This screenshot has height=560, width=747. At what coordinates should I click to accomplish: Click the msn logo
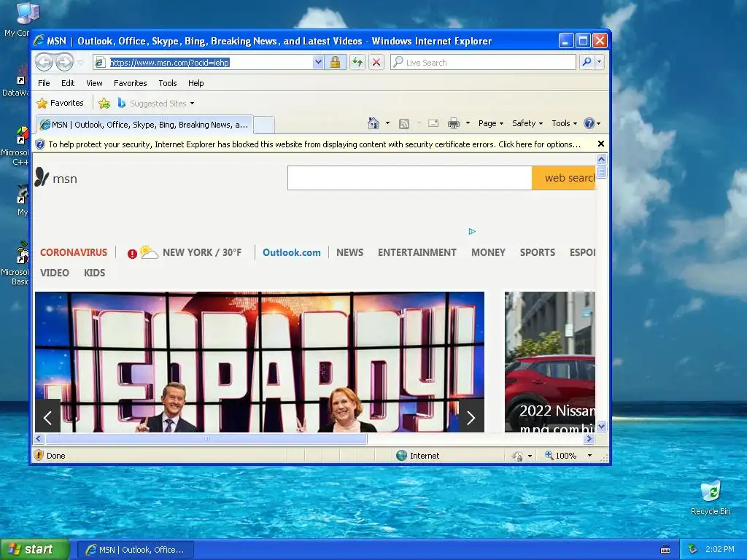(55, 178)
